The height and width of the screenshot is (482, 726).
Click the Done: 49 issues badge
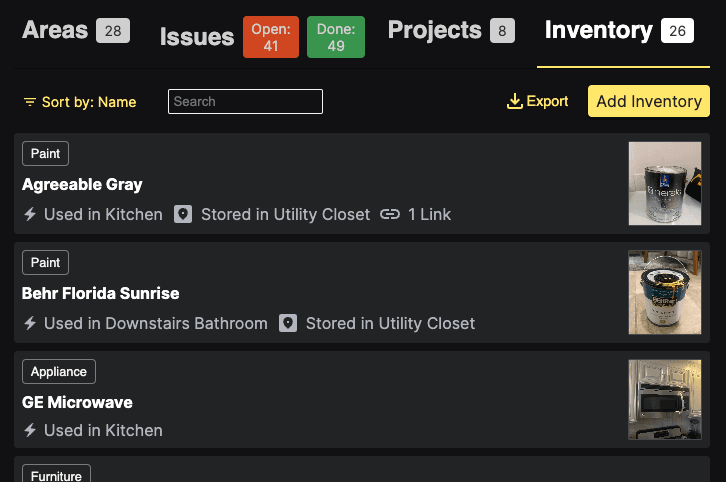(336, 37)
